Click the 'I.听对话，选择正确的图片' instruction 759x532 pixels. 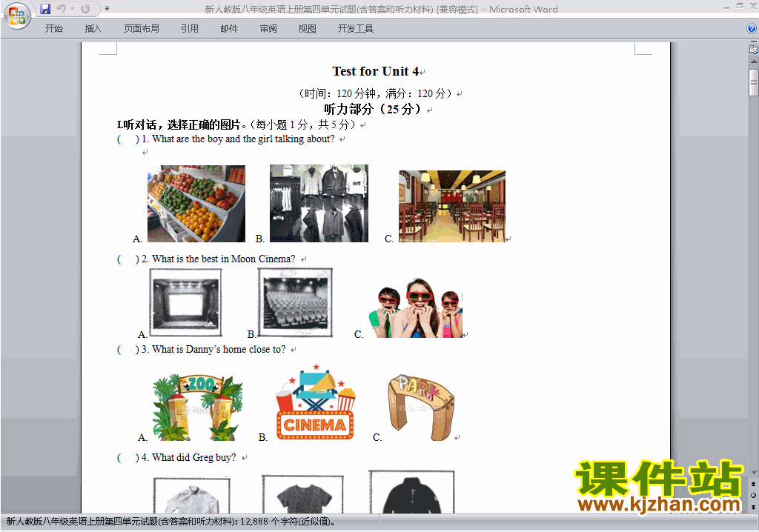click(179, 125)
